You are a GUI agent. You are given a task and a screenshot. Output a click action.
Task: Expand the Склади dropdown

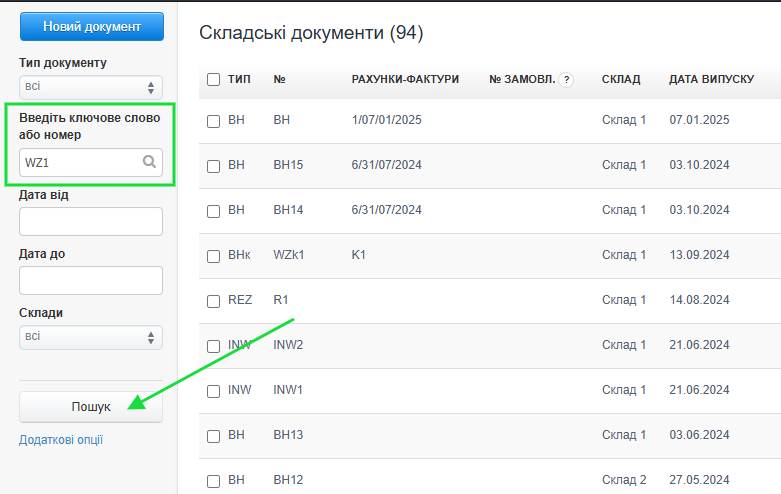click(x=91, y=337)
